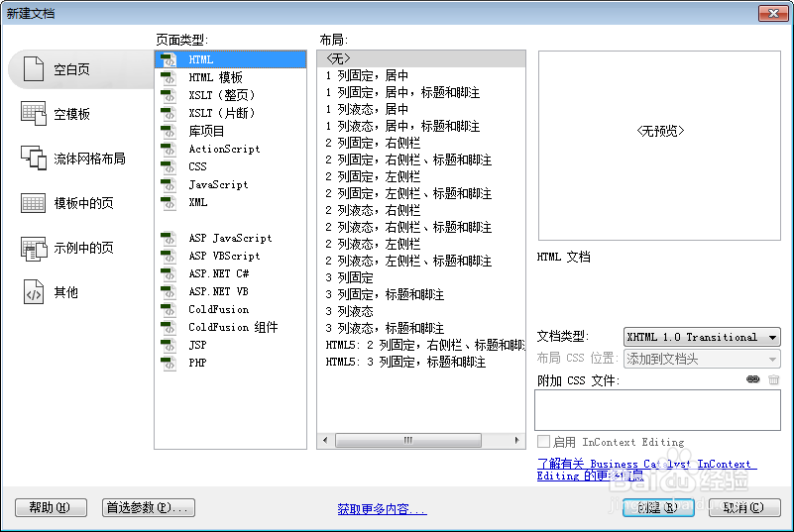Open the 布局 CSS 位置 dropdown

702,359
